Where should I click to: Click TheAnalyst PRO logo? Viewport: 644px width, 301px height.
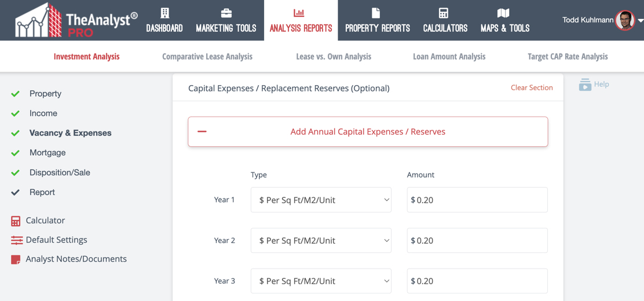click(x=76, y=20)
